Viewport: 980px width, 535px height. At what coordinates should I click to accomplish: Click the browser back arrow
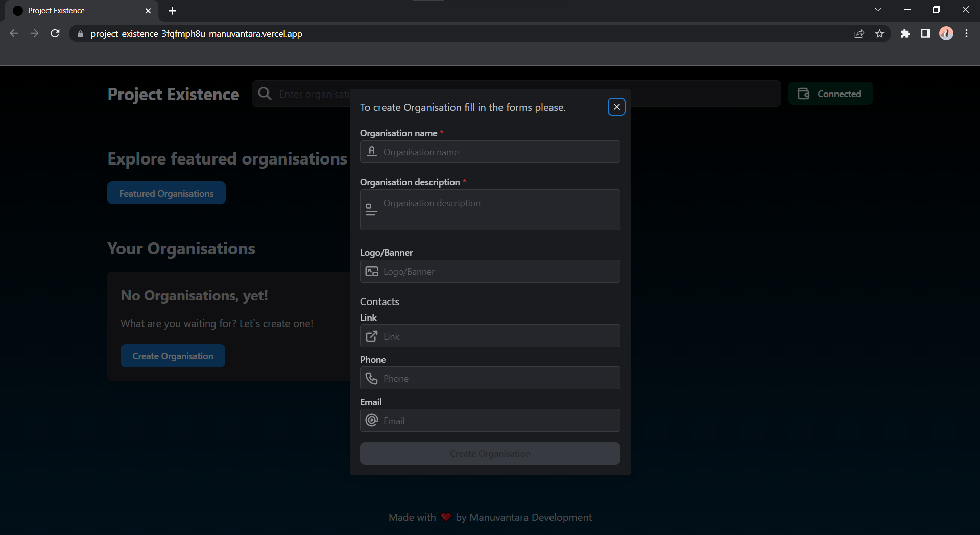pos(14,33)
